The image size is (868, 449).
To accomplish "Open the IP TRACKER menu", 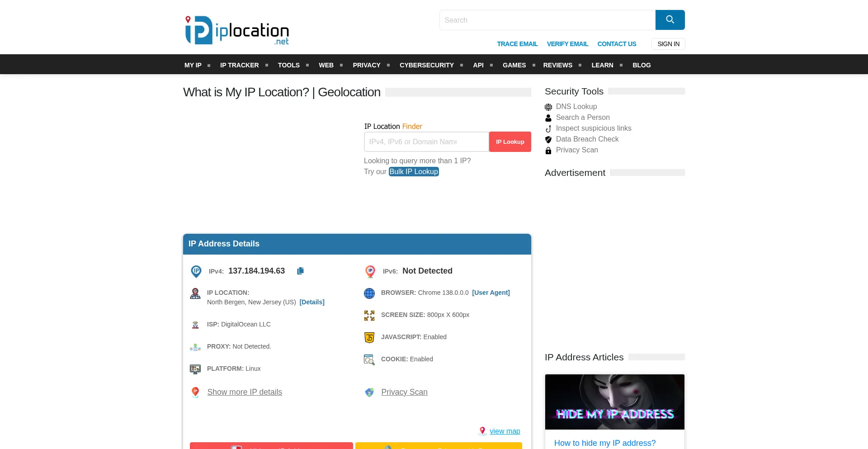I will [x=239, y=65].
